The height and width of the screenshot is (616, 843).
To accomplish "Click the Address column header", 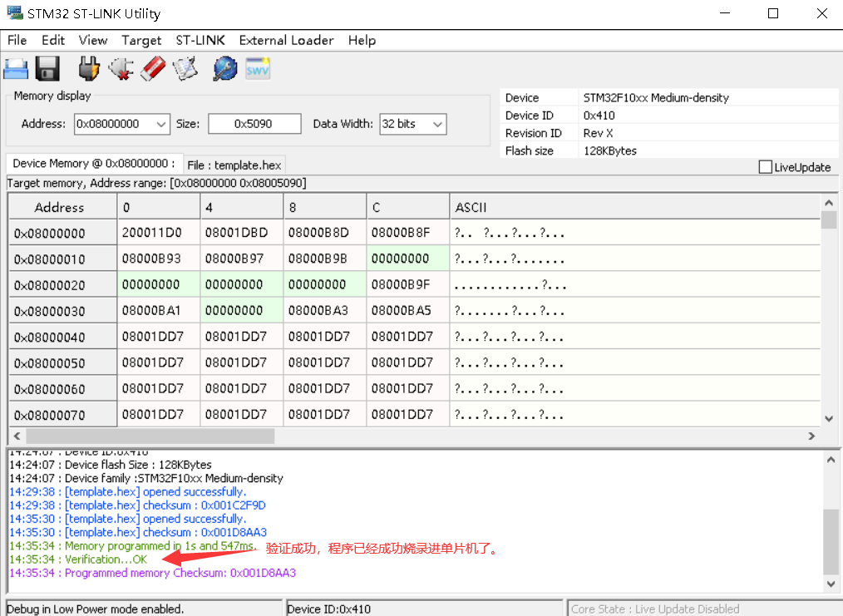I will 62,207.
